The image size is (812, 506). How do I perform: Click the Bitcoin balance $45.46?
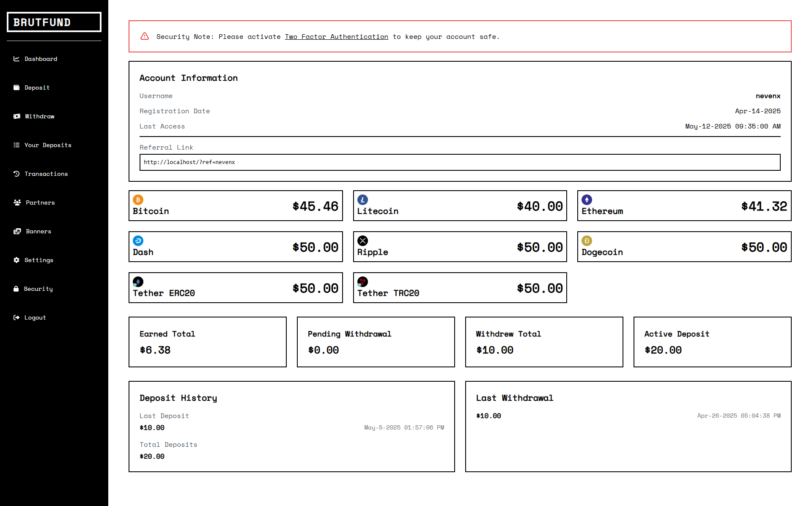(315, 206)
